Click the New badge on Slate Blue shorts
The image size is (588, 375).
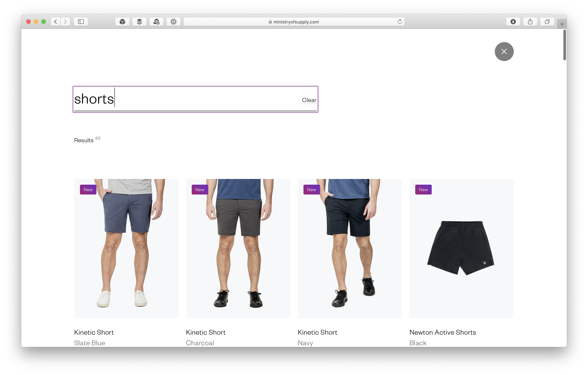coord(88,189)
